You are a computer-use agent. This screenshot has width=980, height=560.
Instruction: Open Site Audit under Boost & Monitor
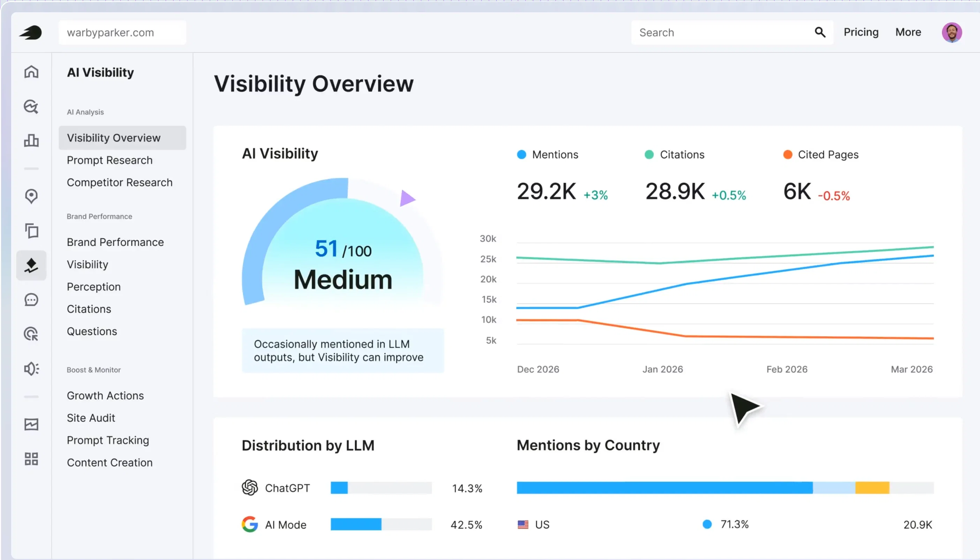pyautogui.click(x=91, y=418)
